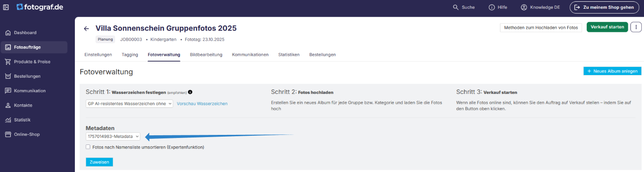Click the Fototag: 23.10.2025 text

pos(204,39)
